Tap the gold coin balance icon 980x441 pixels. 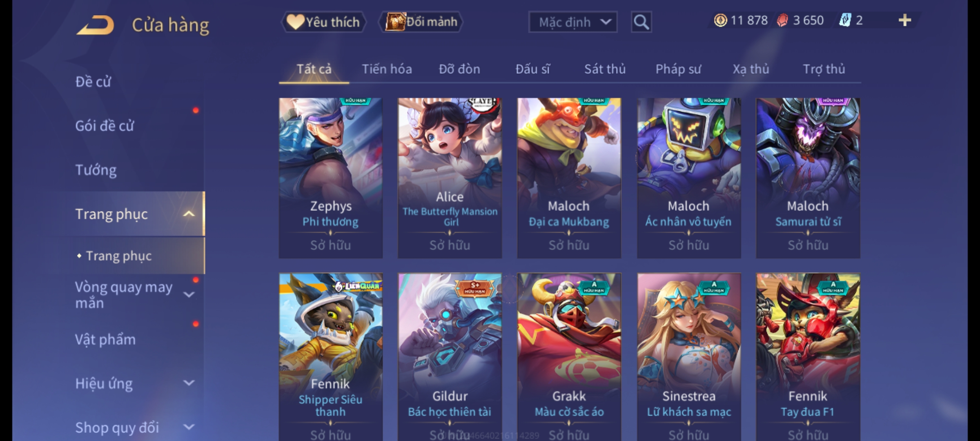pyautogui.click(x=720, y=20)
